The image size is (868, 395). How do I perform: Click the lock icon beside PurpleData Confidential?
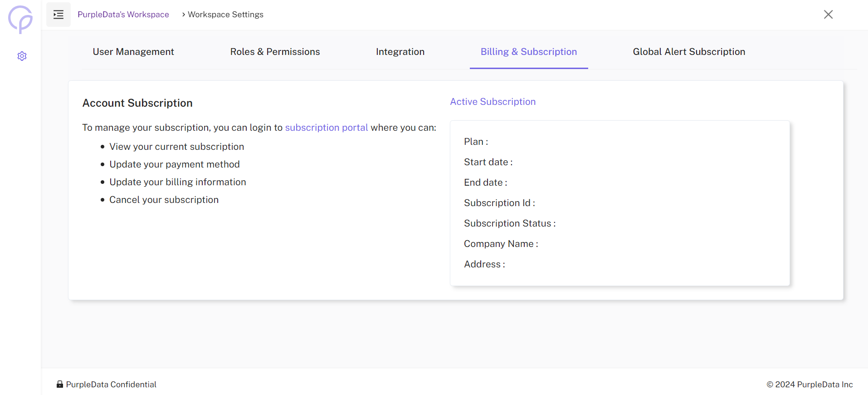coord(60,384)
